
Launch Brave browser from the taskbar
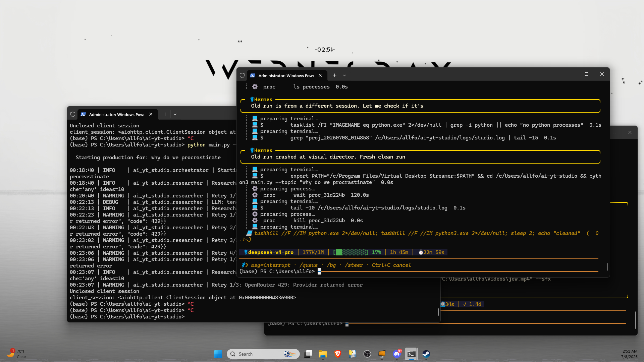click(338, 354)
